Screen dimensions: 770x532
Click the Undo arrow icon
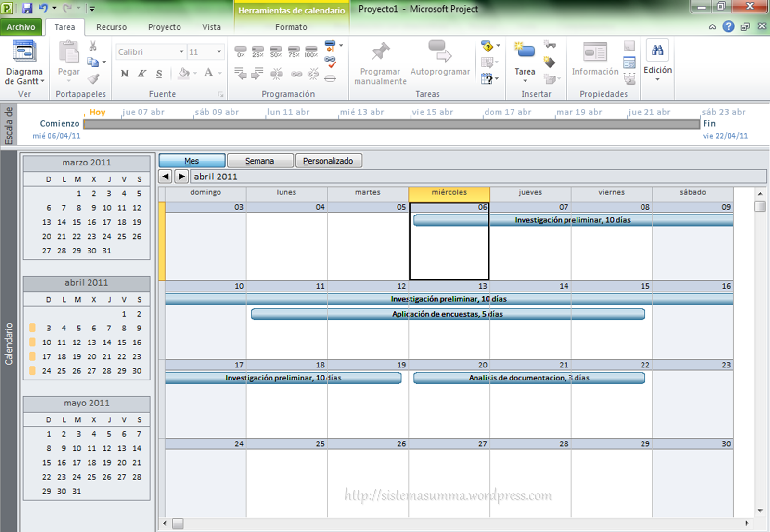coord(43,8)
